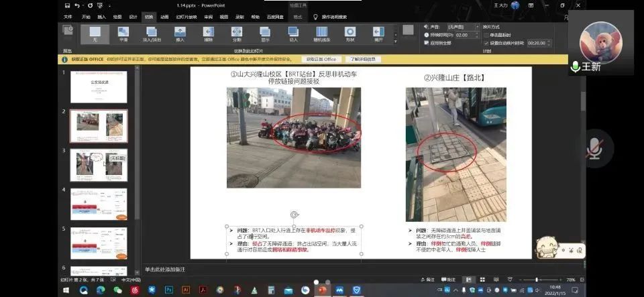This screenshot has height=297, width=644.
Task: Open ribbon display options icon
Action: pyautogui.click(x=531, y=5)
